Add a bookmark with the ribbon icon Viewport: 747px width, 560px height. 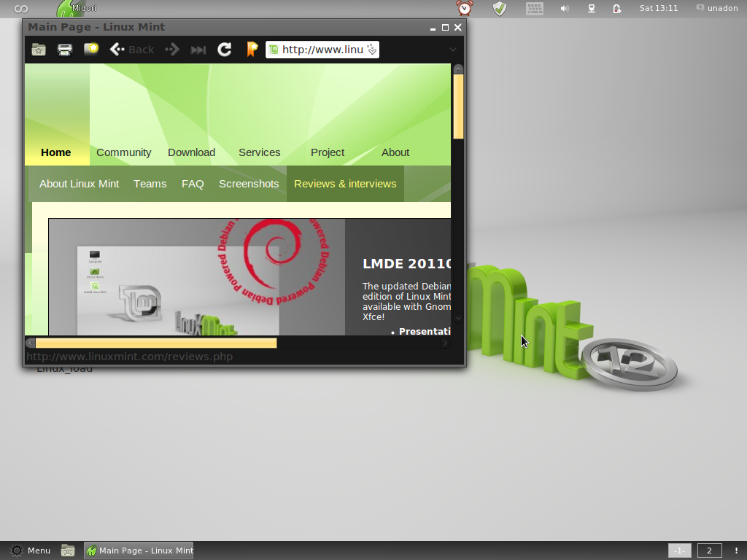pos(252,50)
